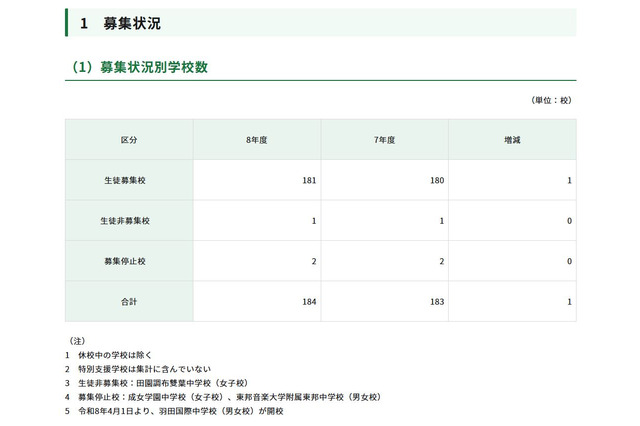The width and height of the screenshot is (640, 426).
Task: Select the "7年度" column header
Action: pyautogui.click(x=384, y=139)
